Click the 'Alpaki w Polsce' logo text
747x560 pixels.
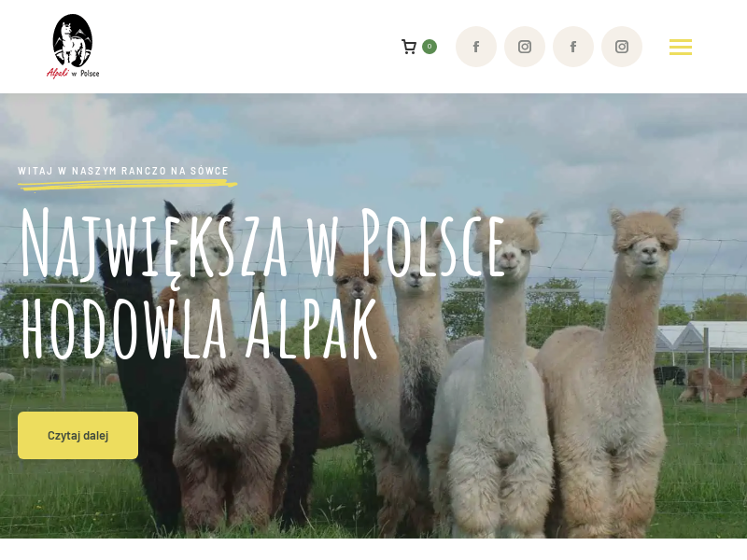coord(73,73)
